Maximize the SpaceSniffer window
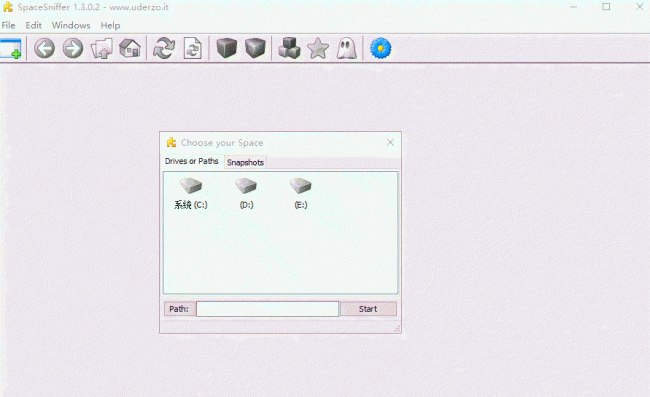The image size is (650, 397). click(x=606, y=7)
